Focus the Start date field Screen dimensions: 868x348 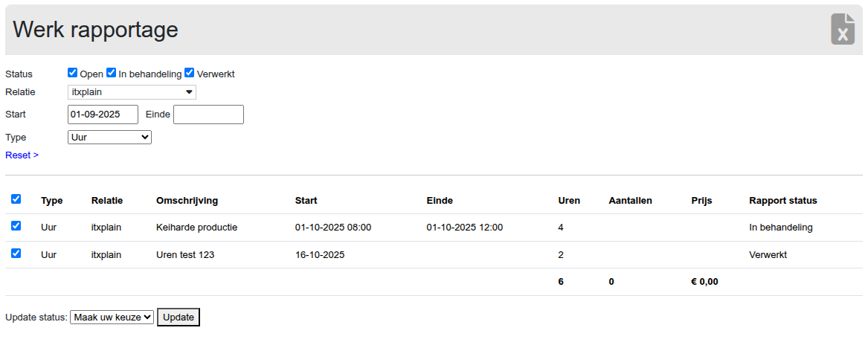tap(103, 115)
